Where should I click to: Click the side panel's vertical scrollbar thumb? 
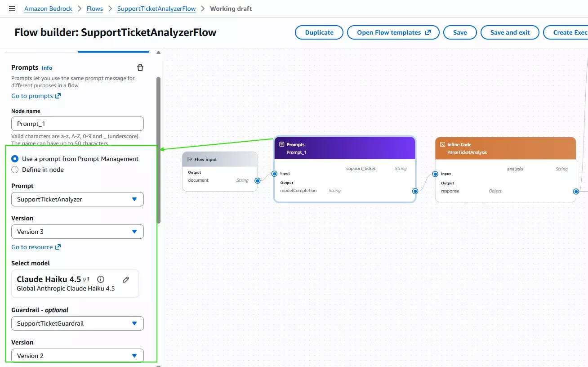(x=158, y=150)
